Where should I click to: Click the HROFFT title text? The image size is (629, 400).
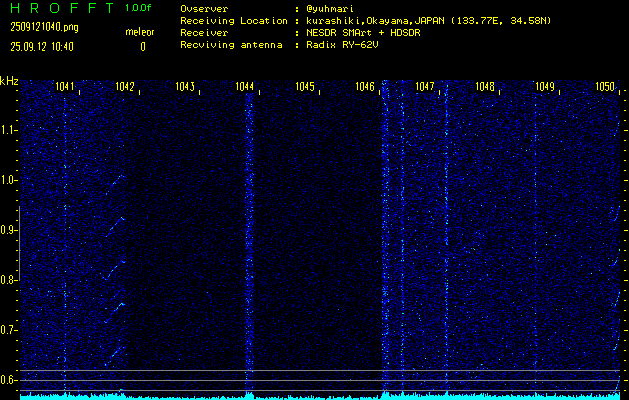pyautogui.click(x=62, y=8)
